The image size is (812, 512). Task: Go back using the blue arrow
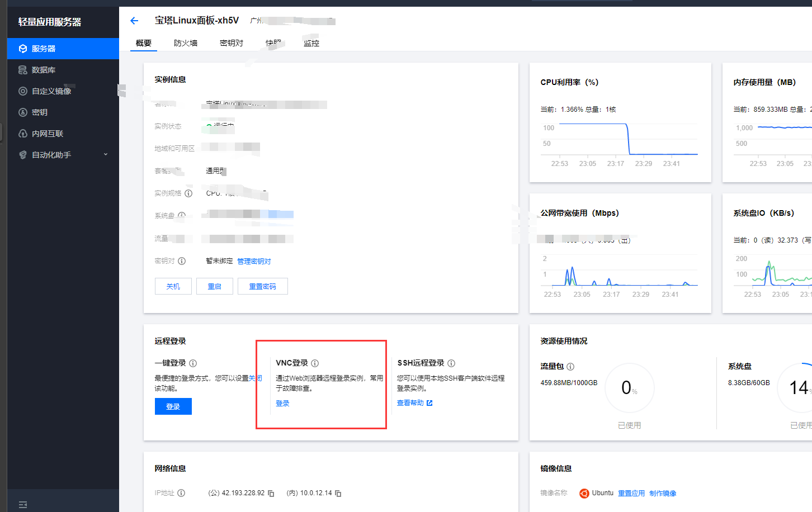tap(134, 21)
